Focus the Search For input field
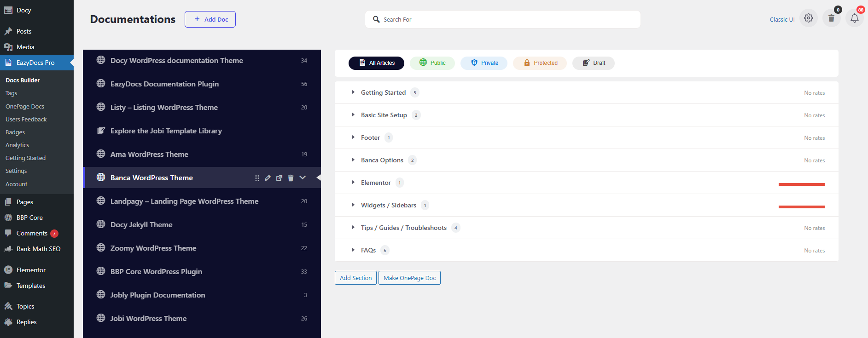The width and height of the screenshot is (868, 338). tap(503, 19)
